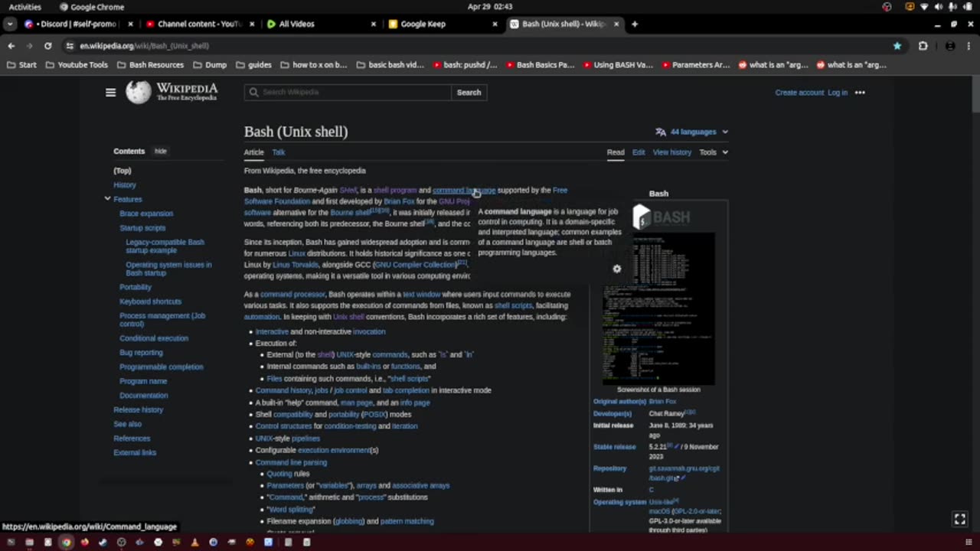Click the address bar URL
Screen dimensions: 980x551
pos(144,46)
